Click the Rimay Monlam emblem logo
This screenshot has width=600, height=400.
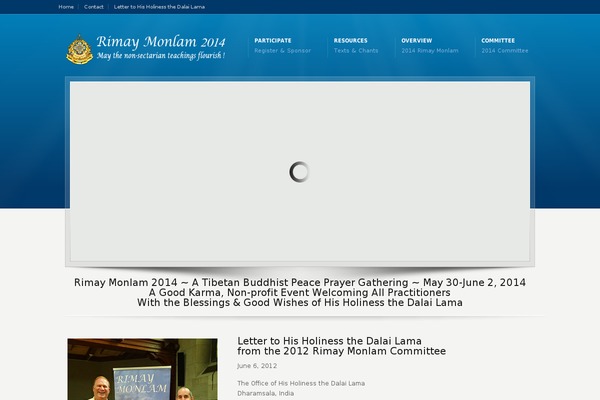pos(80,50)
